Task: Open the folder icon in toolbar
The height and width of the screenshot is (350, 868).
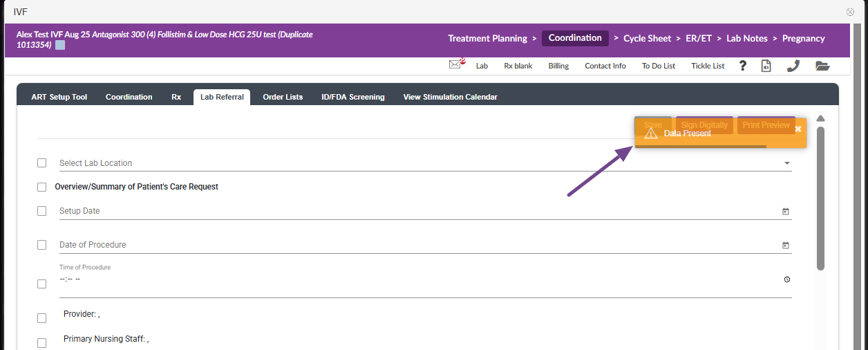Action: tap(822, 66)
